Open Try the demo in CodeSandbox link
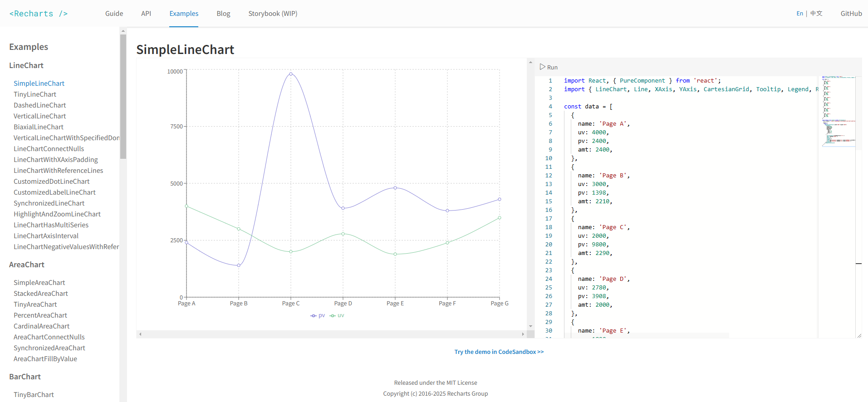The width and height of the screenshot is (868, 402). [499, 352]
